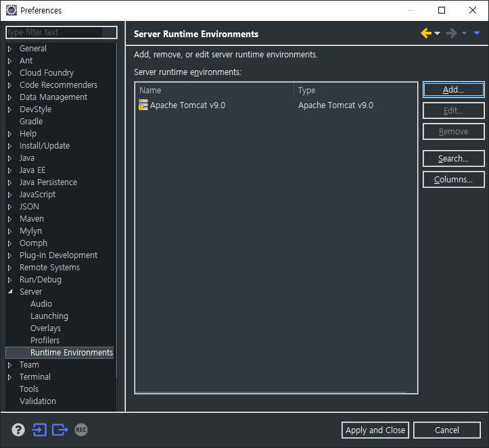
Task: Click the Columns... button
Action: point(453,180)
